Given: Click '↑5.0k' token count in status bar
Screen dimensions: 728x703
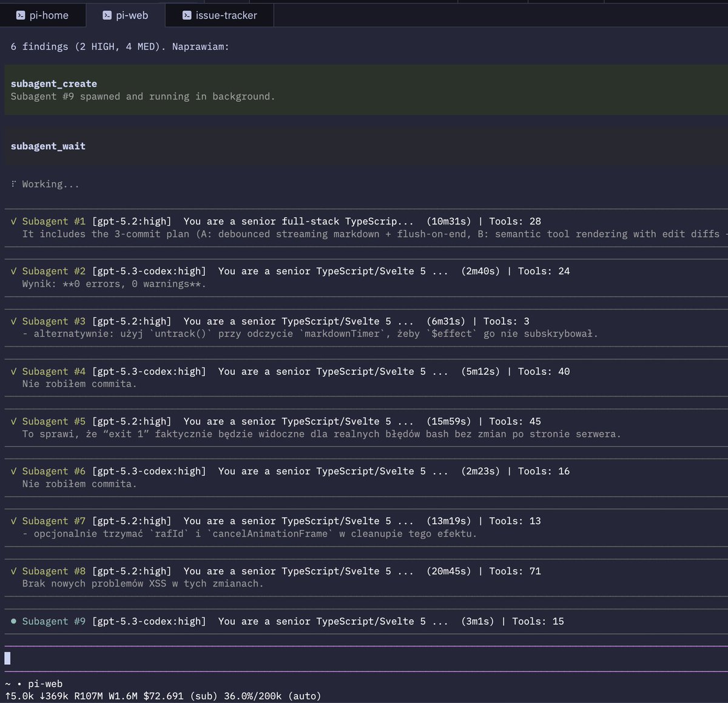Looking at the screenshot, I should coord(19,696).
